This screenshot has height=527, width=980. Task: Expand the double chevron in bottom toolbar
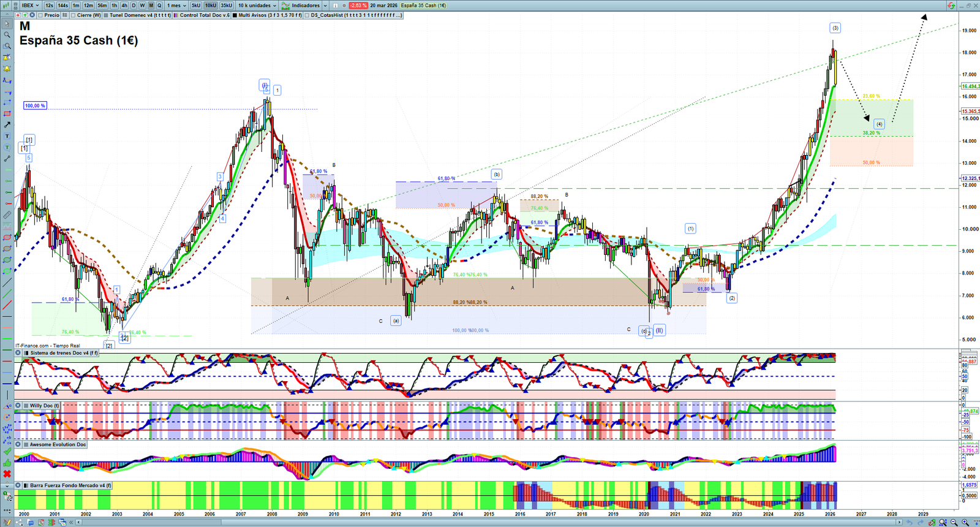(71, 523)
